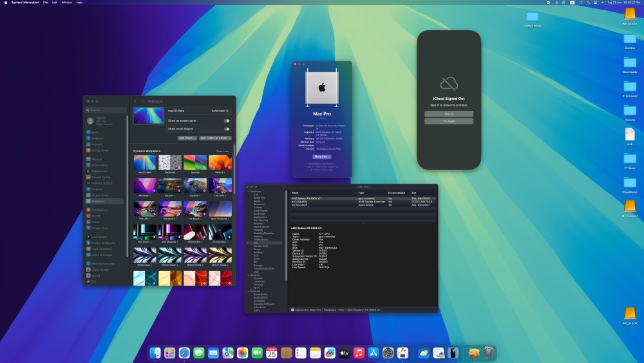Screen dimensions: 644x363
Task: Toggle Show on all Spaces switch
Action: click(x=226, y=129)
